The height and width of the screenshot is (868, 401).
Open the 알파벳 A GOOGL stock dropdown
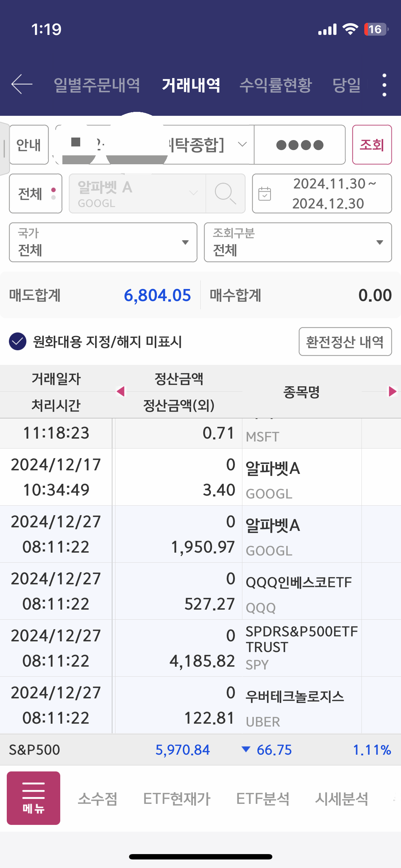138,193
